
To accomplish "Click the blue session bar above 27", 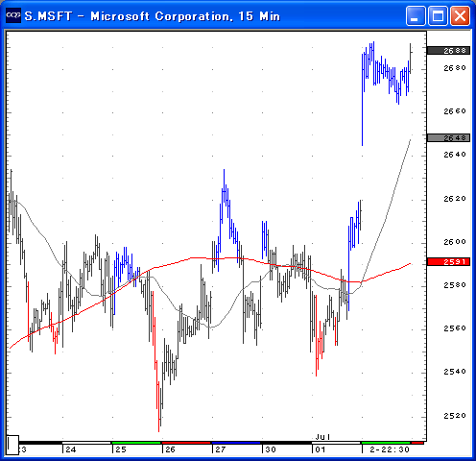I will 236,443.
